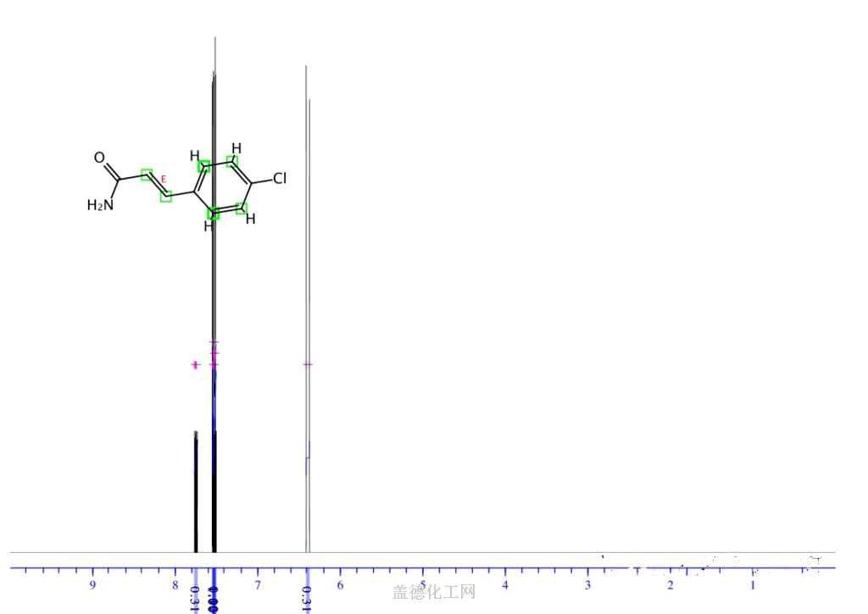Click the Cl atom label
This screenshot has width=868, height=614.
pyautogui.click(x=280, y=179)
